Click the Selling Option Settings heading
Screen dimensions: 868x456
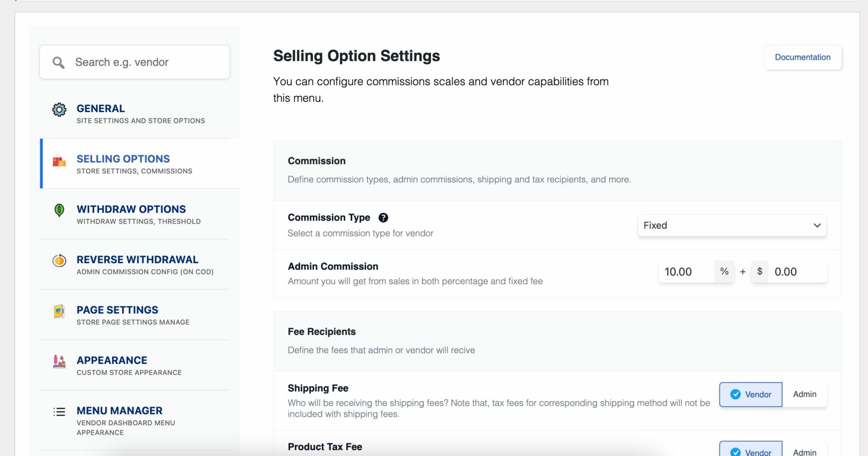pos(356,56)
